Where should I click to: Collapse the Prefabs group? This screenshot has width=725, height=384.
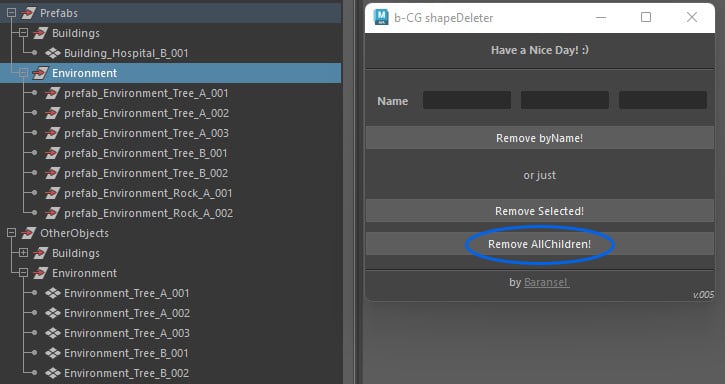(x=12, y=13)
